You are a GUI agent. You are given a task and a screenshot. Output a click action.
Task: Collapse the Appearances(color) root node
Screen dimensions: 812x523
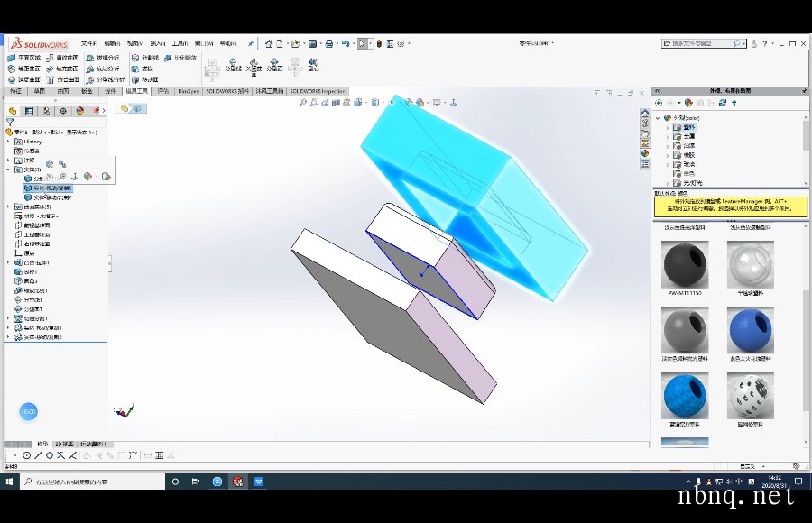click(x=659, y=118)
